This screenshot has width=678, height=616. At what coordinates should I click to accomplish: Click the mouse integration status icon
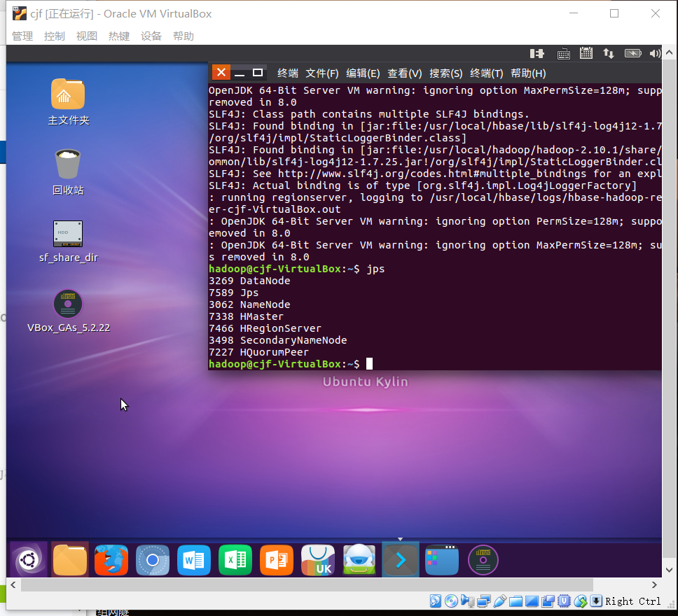pos(580,601)
